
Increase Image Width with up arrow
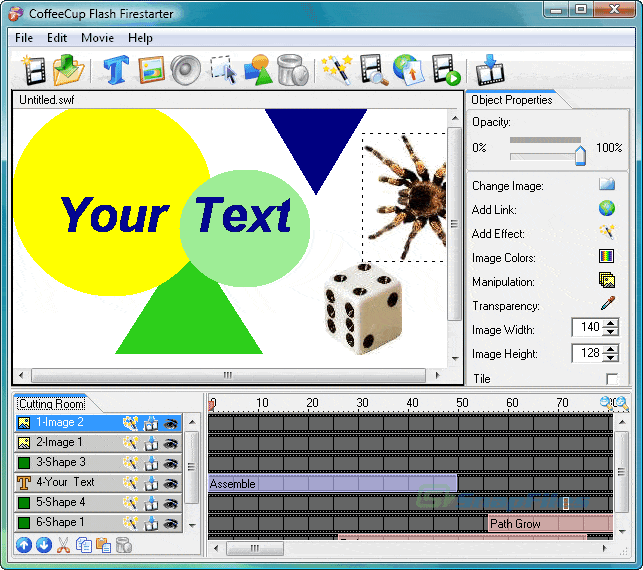click(611, 322)
